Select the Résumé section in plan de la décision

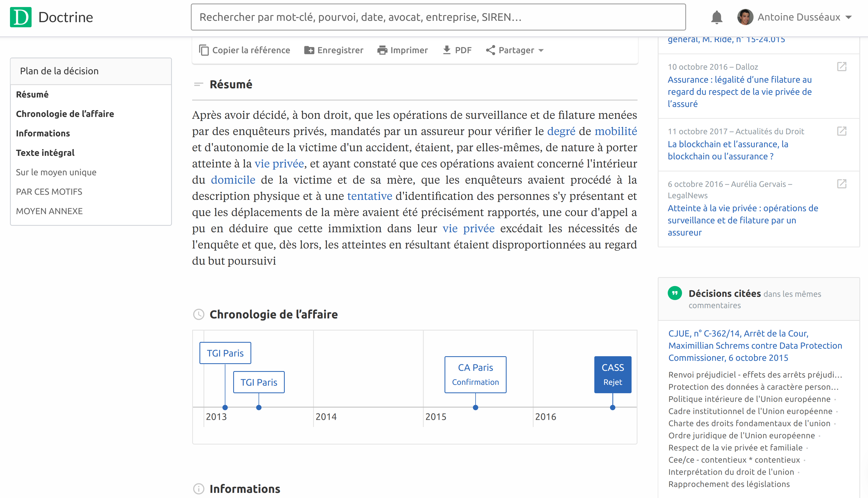pos(32,94)
